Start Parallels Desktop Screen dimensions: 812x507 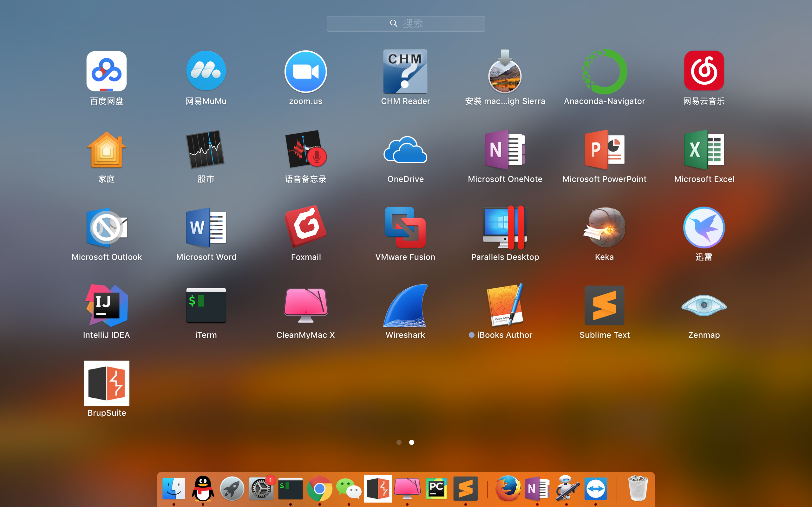505,228
